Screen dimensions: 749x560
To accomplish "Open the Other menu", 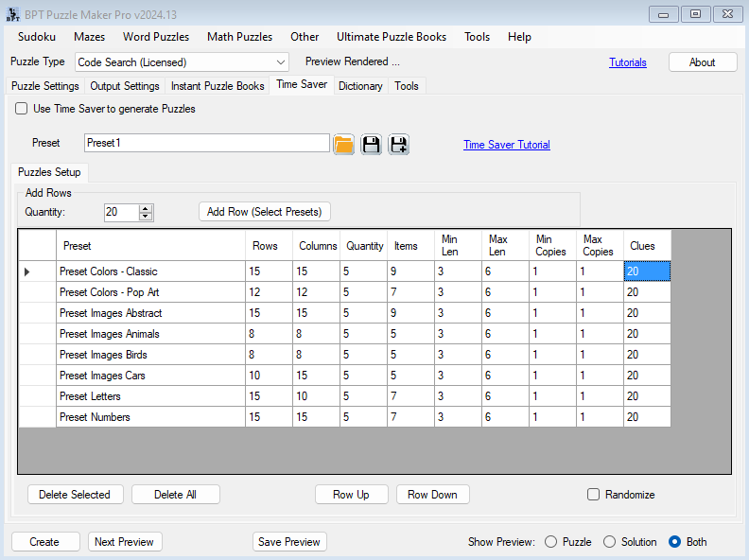I will 305,37.
